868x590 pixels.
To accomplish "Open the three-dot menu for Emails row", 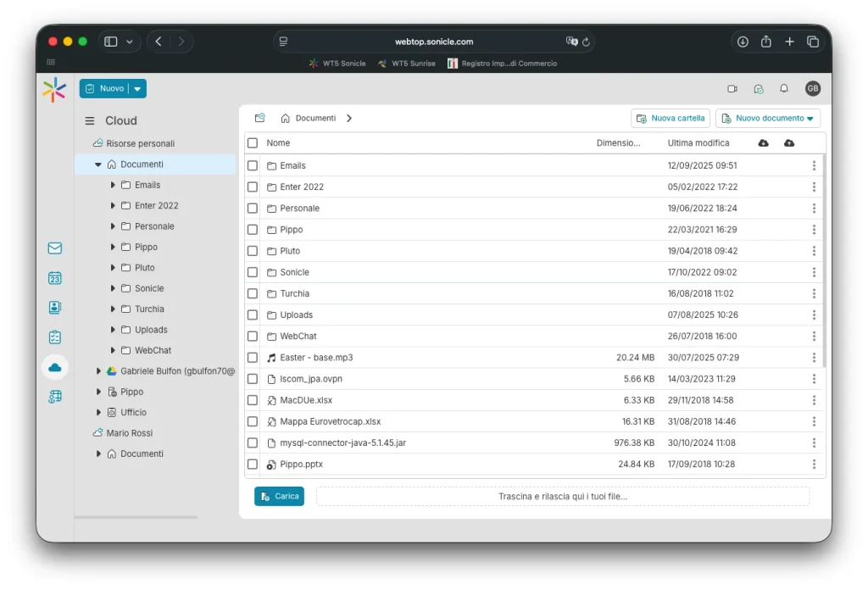I will pyautogui.click(x=814, y=166).
